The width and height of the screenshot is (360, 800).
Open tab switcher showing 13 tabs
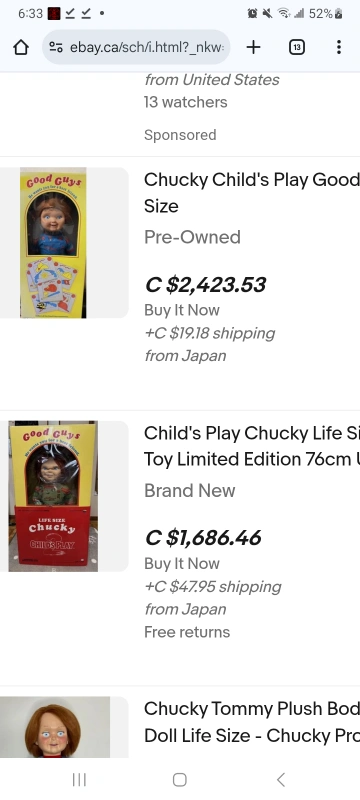pos(297,47)
